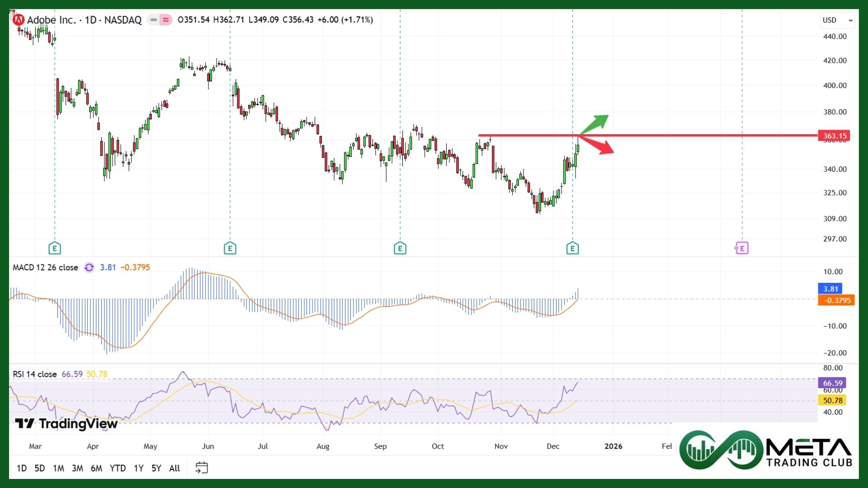Viewport: 868px width, 488px height.
Task: Open the go-to-date calendar icon
Action: pos(202,468)
